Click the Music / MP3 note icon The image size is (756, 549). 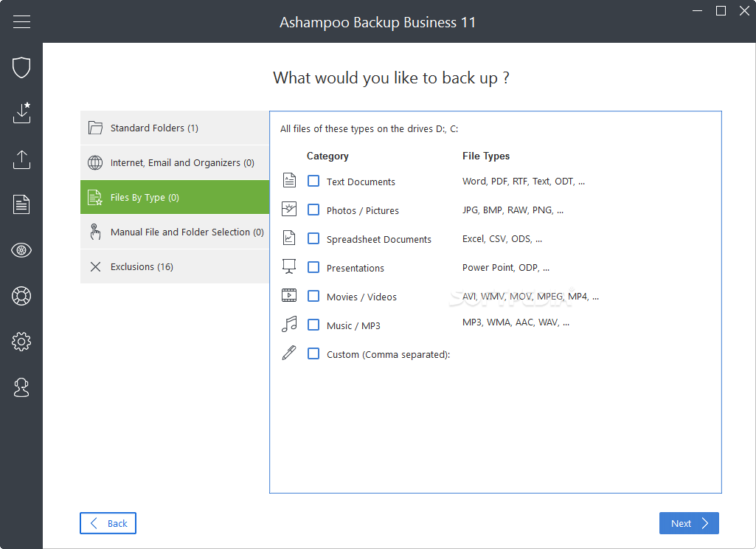(x=289, y=324)
